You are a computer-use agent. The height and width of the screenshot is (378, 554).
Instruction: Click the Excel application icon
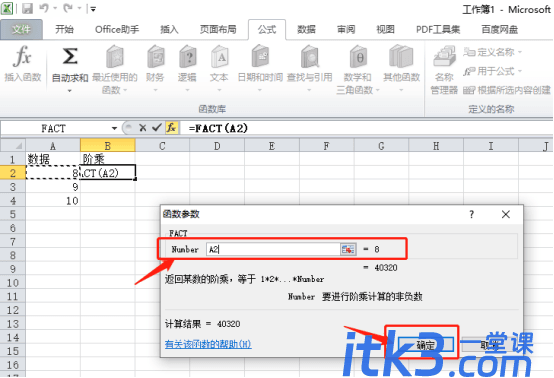pos(7,8)
